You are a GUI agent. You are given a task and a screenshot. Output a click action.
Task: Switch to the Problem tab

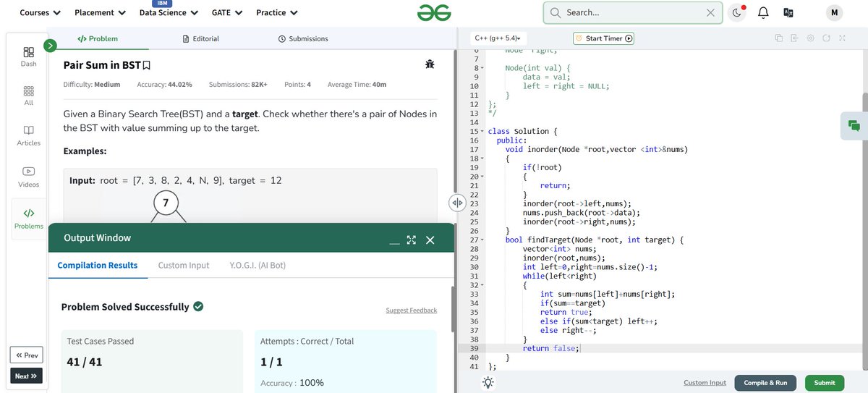point(98,38)
